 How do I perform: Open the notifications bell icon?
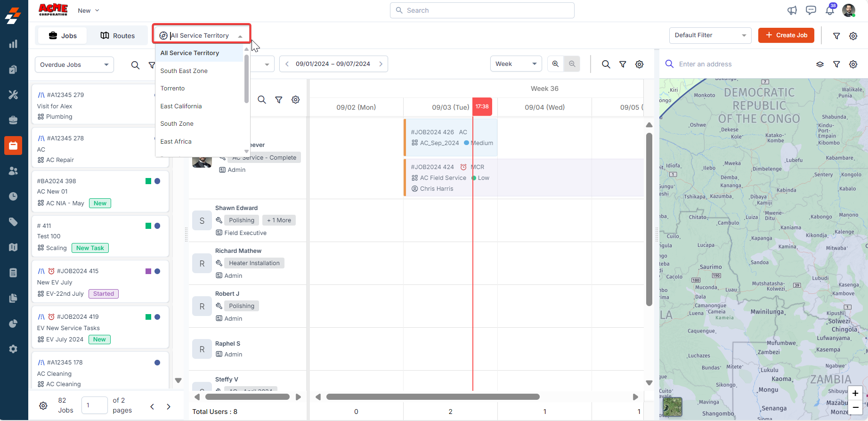point(830,10)
